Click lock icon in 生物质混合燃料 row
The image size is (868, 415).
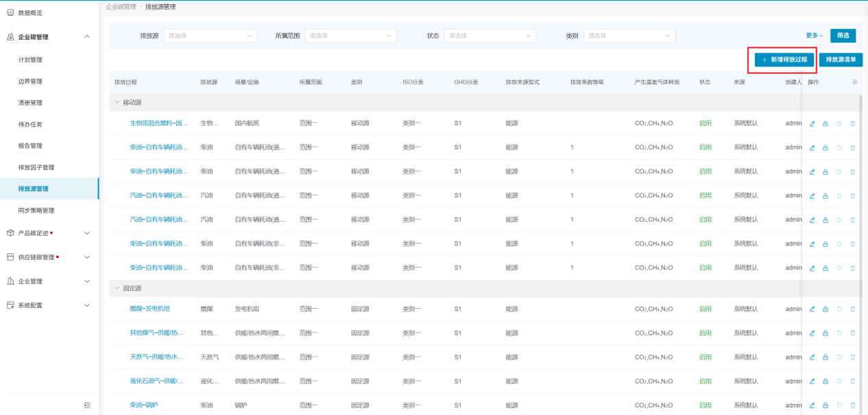tap(825, 123)
